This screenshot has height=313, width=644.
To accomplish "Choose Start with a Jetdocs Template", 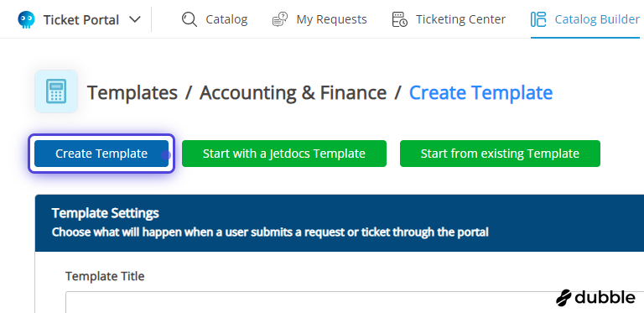I will click(284, 154).
